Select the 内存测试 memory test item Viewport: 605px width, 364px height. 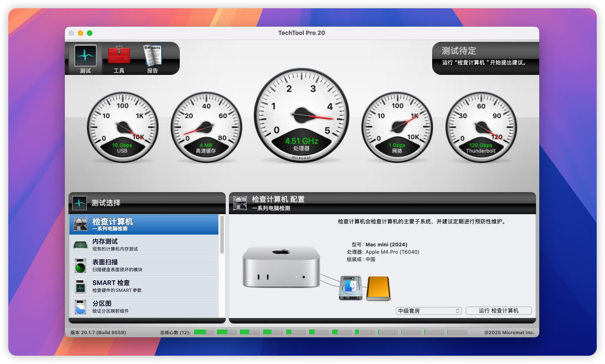point(144,245)
